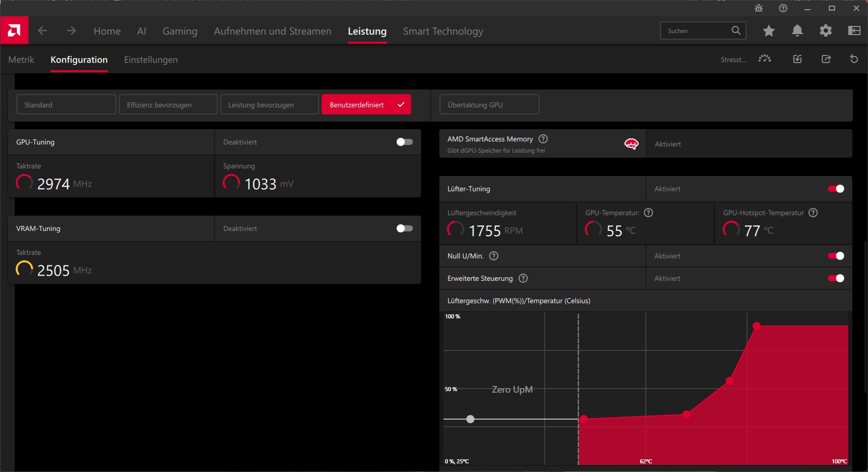Open the Gaming tab
The height and width of the screenshot is (472, 868).
point(180,31)
